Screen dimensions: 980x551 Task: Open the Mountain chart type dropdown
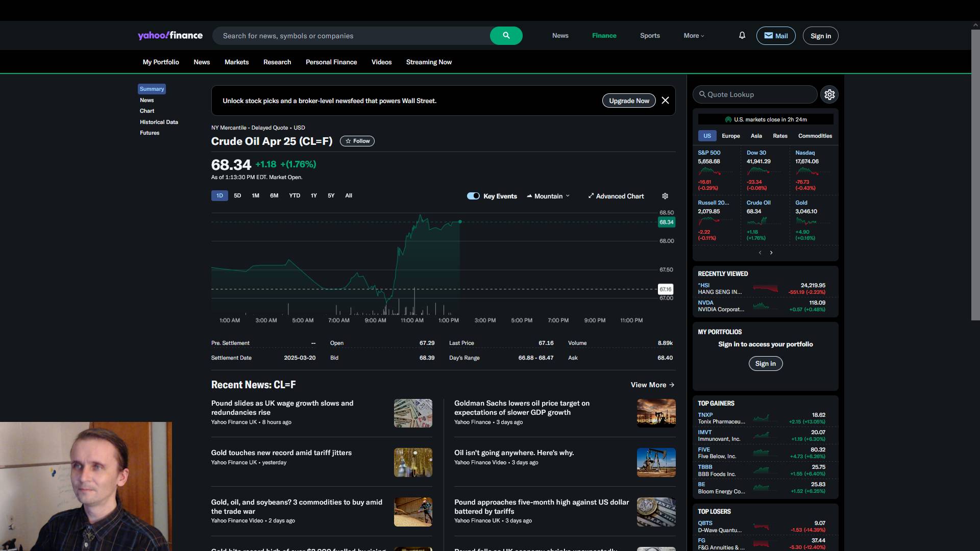coord(549,196)
